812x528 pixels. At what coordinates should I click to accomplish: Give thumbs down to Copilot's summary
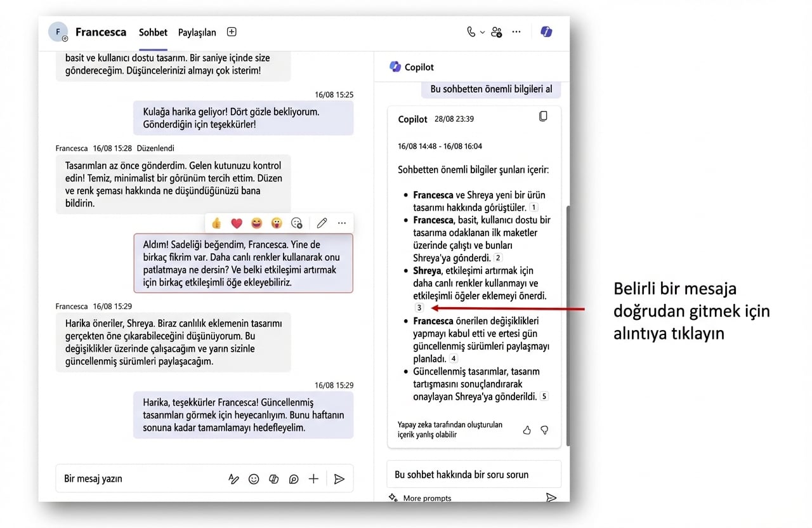click(x=544, y=430)
